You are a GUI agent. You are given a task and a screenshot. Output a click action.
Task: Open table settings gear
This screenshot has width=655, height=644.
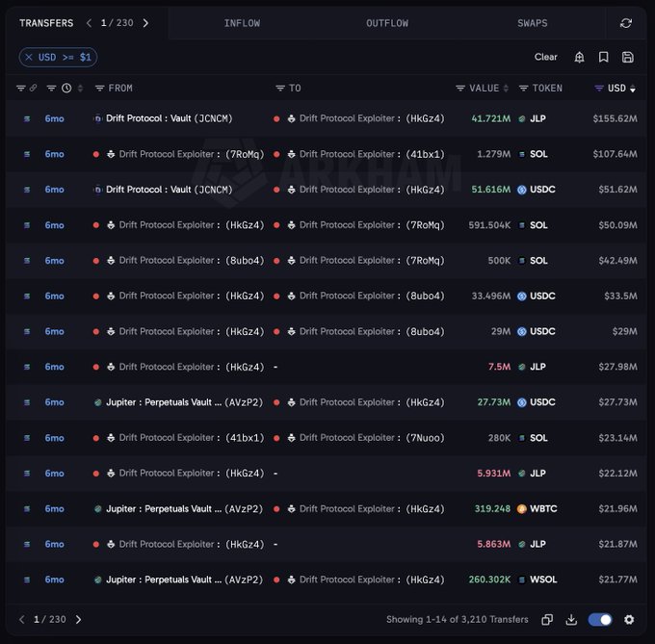629,619
